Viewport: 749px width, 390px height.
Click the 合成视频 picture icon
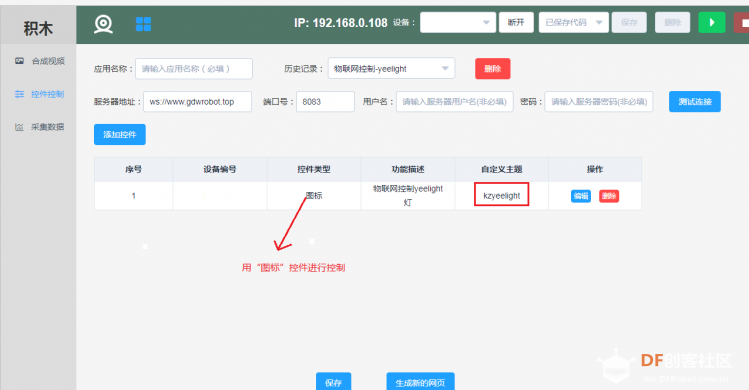pyautogui.click(x=19, y=61)
